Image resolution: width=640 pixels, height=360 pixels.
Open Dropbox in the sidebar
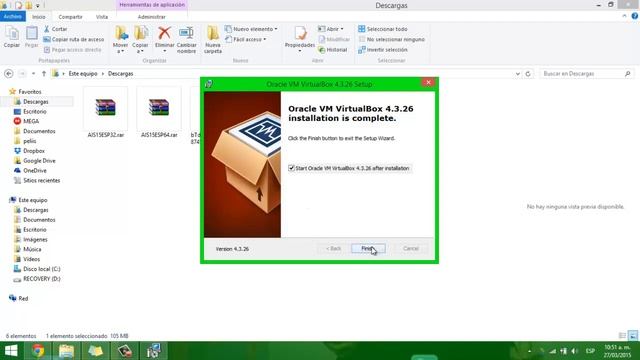click(33, 151)
